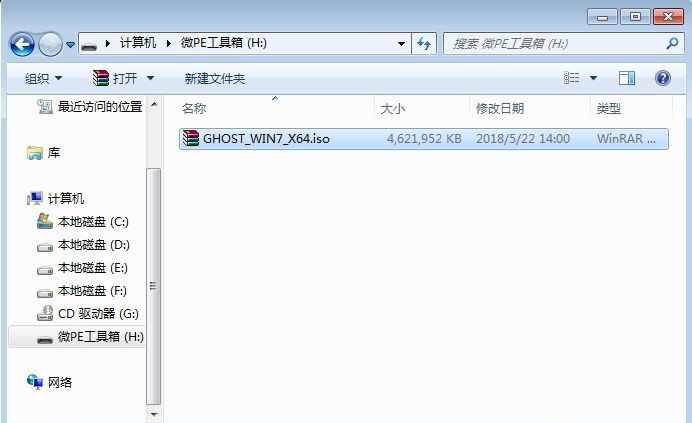Viewport: 692px width, 423px height.
Task: Open the 组织 menu
Action: coord(43,79)
